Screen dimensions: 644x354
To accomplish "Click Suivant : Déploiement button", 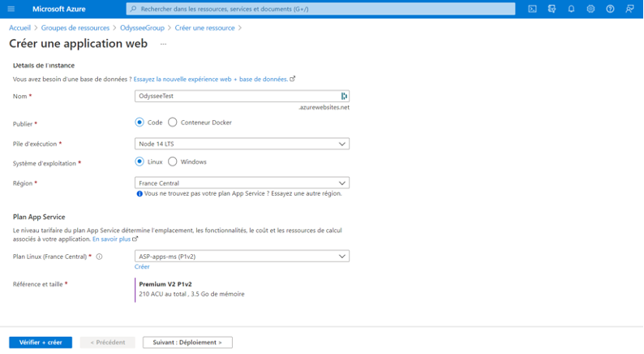I will pos(187,342).
